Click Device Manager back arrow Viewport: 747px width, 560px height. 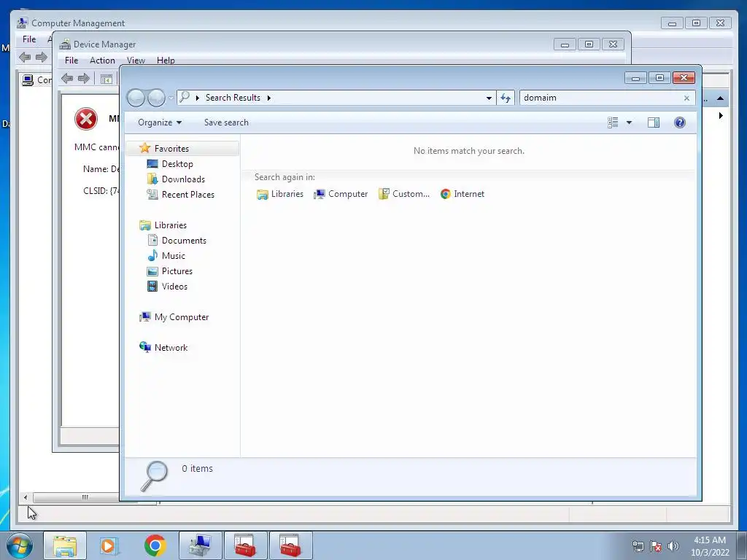[x=67, y=79]
